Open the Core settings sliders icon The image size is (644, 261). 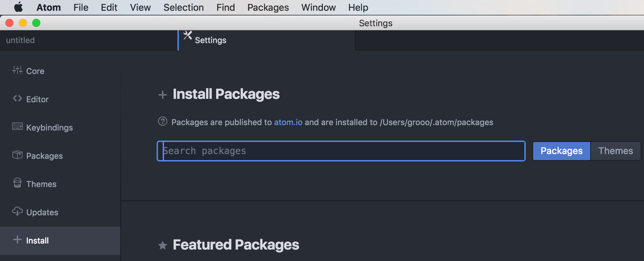17,70
